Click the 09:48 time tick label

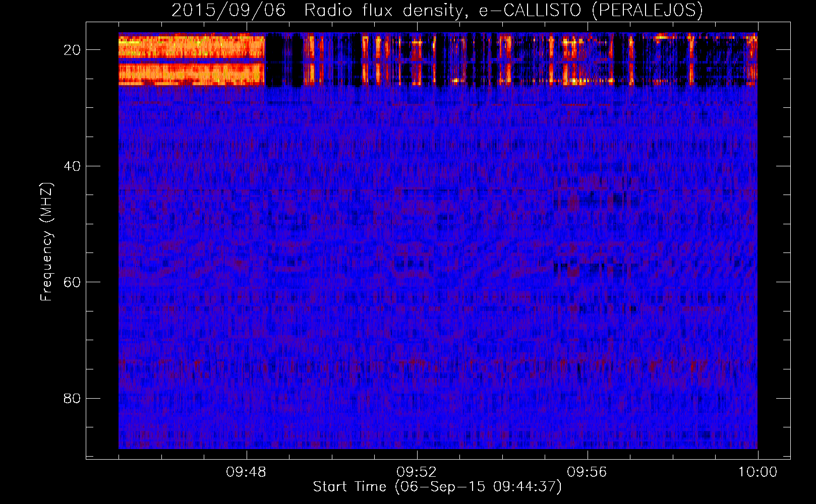point(246,472)
